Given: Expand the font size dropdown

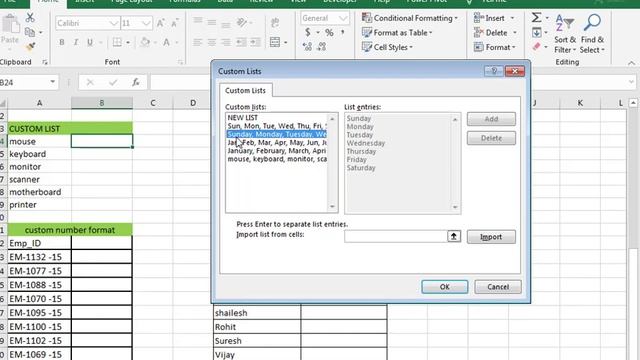Looking at the screenshot, I should (x=146, y=23).
